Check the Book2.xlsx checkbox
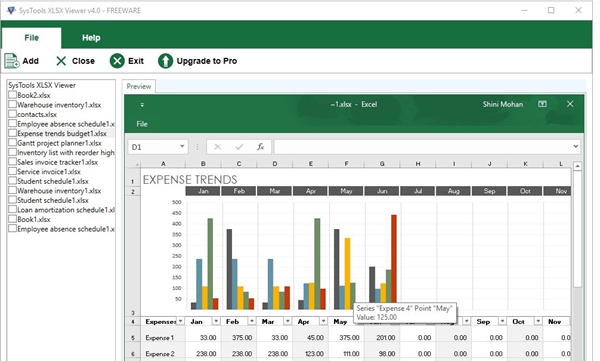 (x=12, y=95)
